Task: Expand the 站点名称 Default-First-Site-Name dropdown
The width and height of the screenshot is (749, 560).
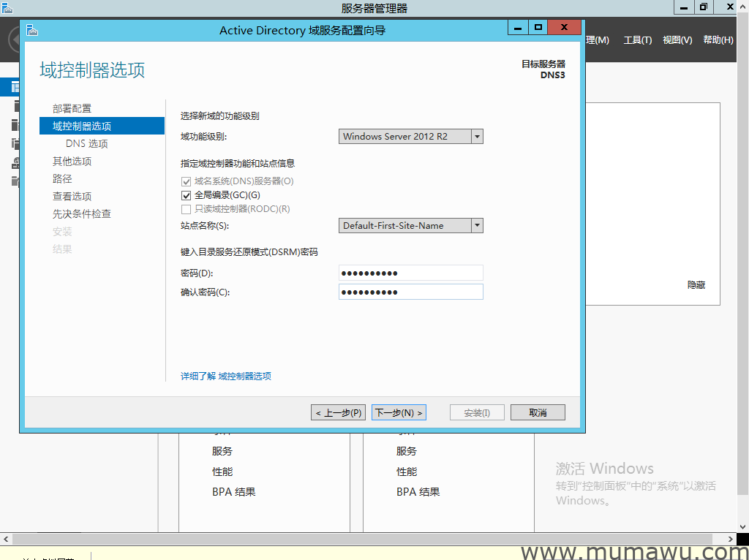Action: pos(477,226)
